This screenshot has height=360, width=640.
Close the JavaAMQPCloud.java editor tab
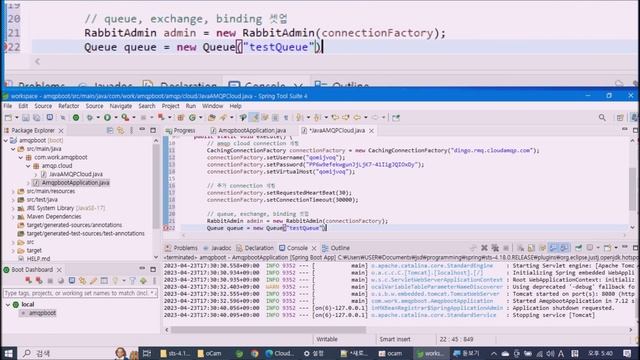(x=371, y=131)
